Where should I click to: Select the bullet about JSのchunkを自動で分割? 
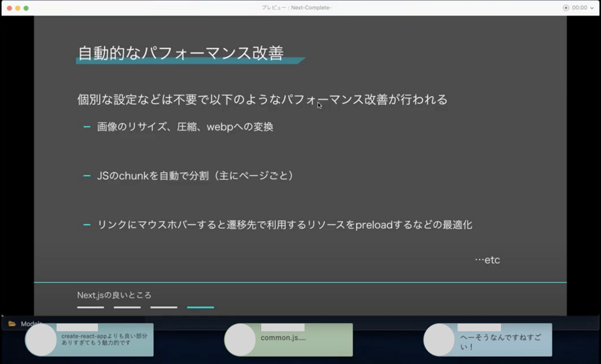coord(195,176)
